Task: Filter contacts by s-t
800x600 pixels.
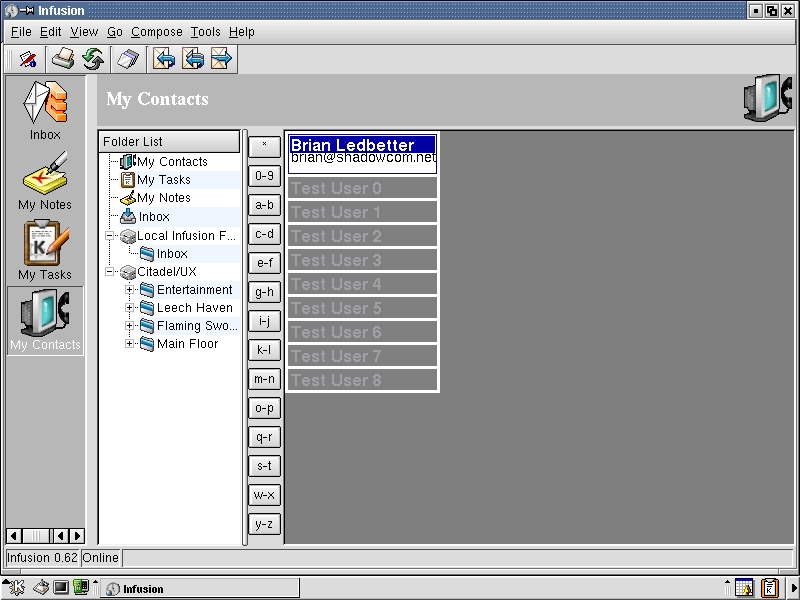Action: pyautogui.click(x=264, y=466)
